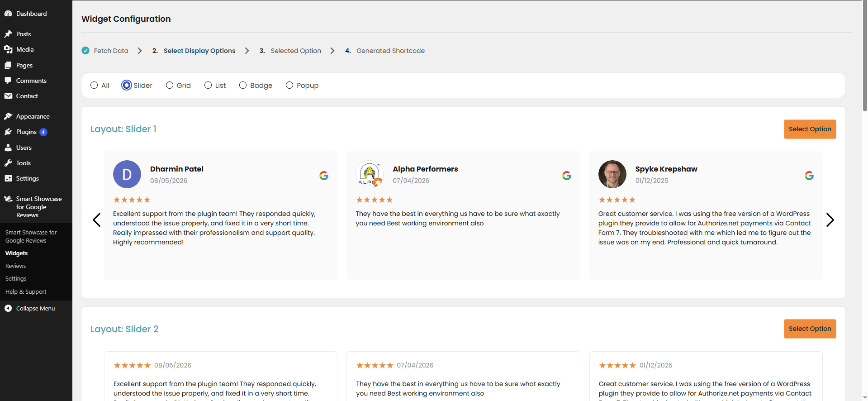
Task: Click the Media library icon
Action: [8, 49]
